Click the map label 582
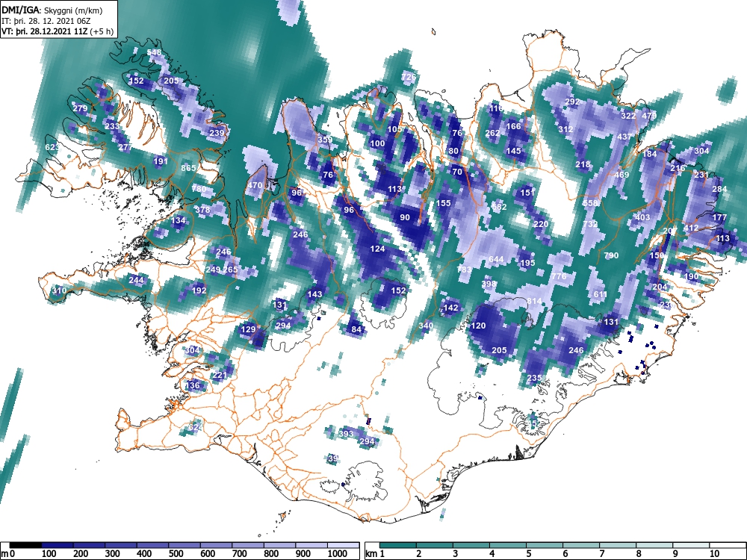The image size is (747, 560). tap(499, 207)
